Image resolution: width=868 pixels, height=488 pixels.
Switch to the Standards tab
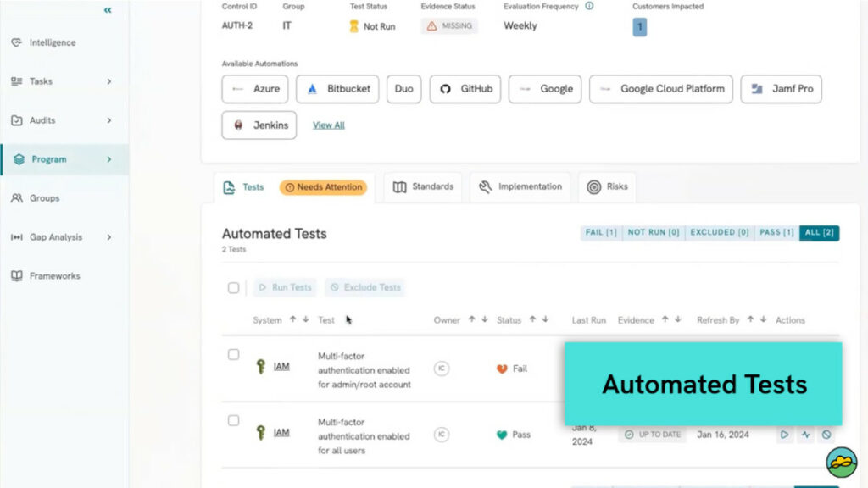tap(423, 187)
